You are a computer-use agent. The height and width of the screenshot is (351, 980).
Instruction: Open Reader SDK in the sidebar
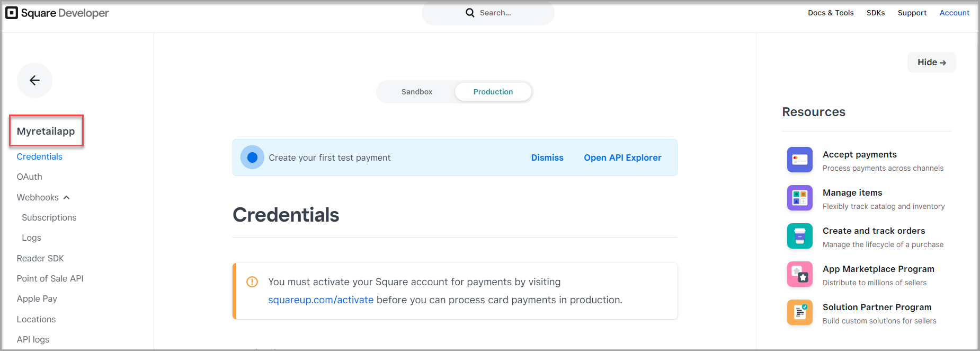[40, 258]
